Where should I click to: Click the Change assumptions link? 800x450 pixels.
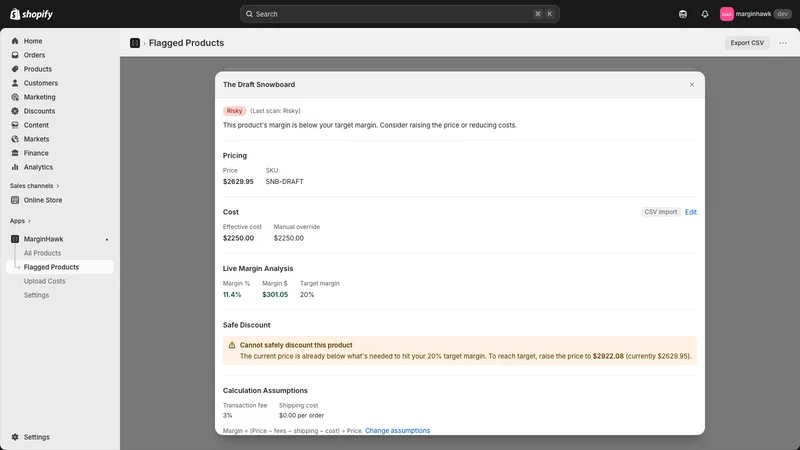(397, 431)
